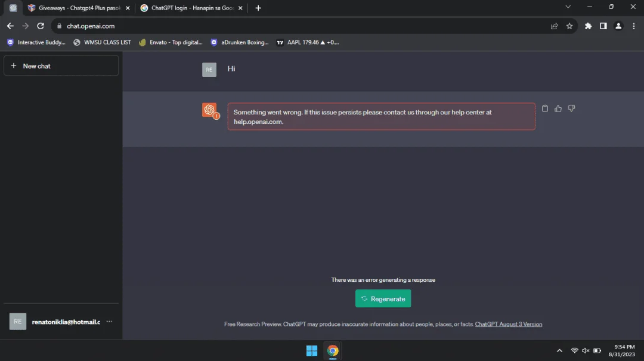The image size is (644, 361).
Task: Toggle the browser side panel
Action: (x=603, y=26)
